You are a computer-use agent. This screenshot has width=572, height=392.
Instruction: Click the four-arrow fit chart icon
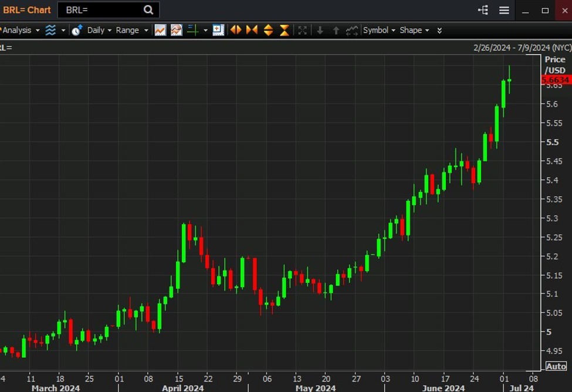pyautogui.click(x=303, y=30)
